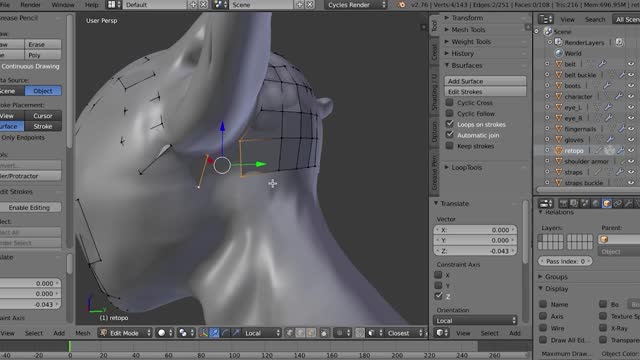Hide the boots object with eye icon
The height and width of the screenshot is (360, 640).
pyautogui.click(x=631, y=86)
